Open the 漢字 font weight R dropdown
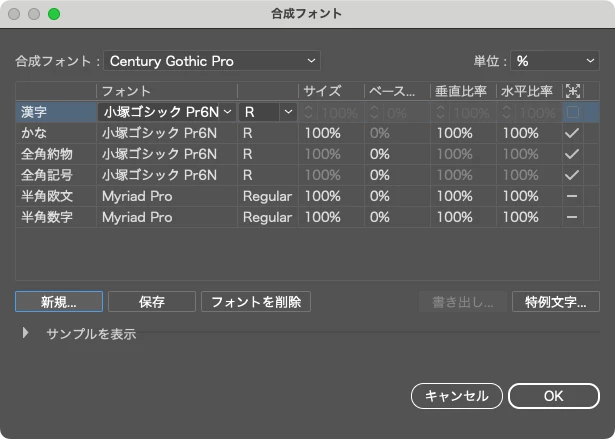This screenshot has height=439, width=615. (267, 112)
